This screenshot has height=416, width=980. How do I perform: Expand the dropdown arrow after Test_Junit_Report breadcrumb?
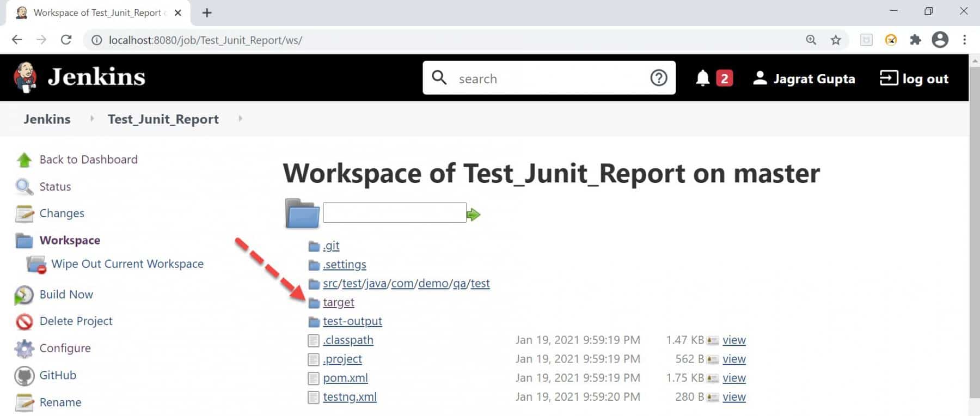(x=240, y=118)
